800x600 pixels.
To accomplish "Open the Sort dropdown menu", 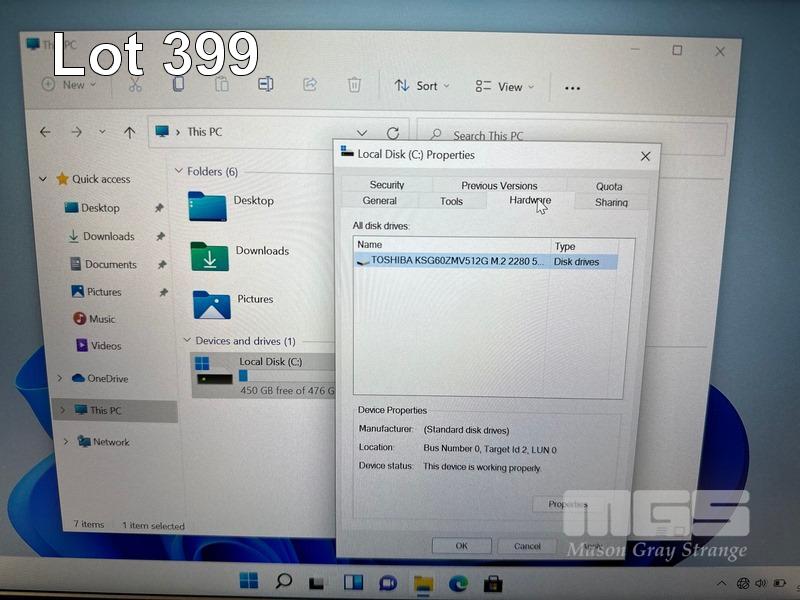I will (421, 86).
